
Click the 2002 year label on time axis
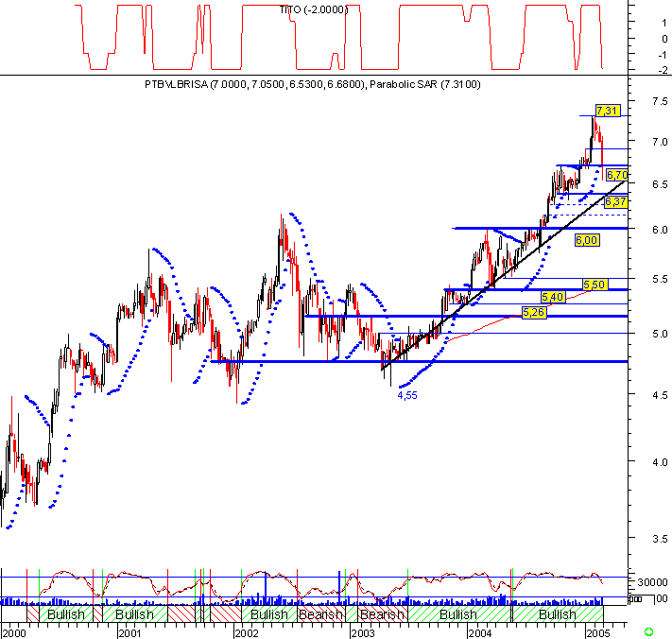point(248,633)
